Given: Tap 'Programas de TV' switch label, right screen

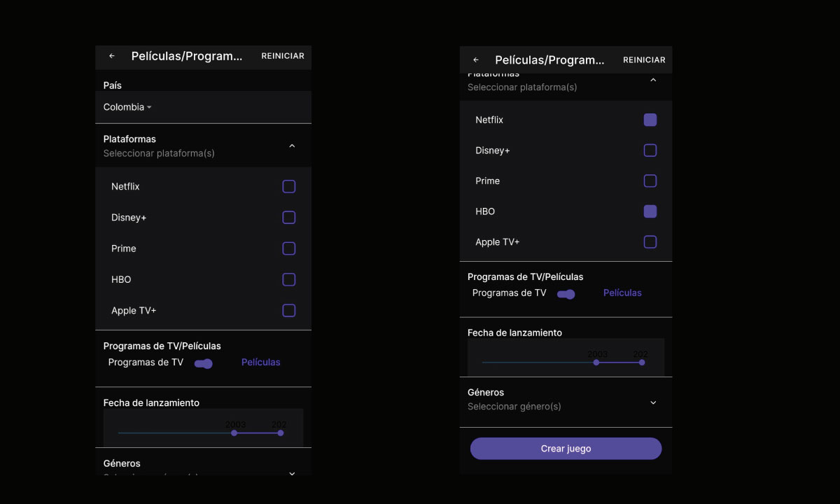Looking at the screenshot, I should tap(509, 293).
